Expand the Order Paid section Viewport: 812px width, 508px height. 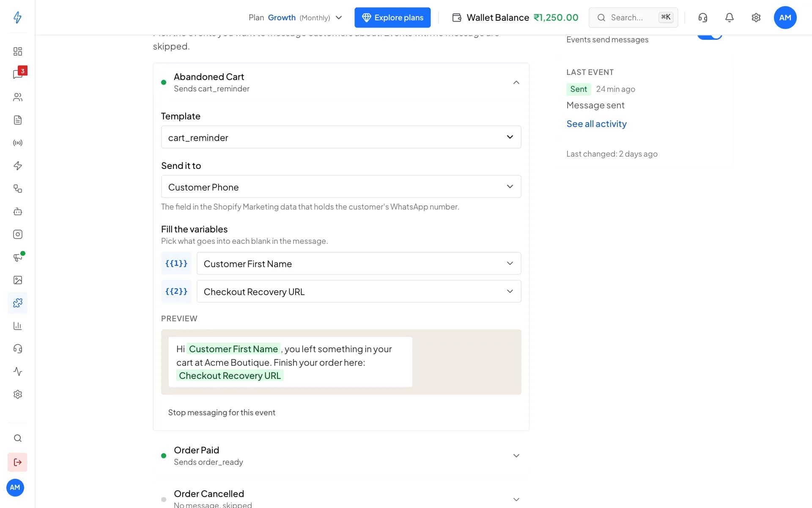click(341, 456)
